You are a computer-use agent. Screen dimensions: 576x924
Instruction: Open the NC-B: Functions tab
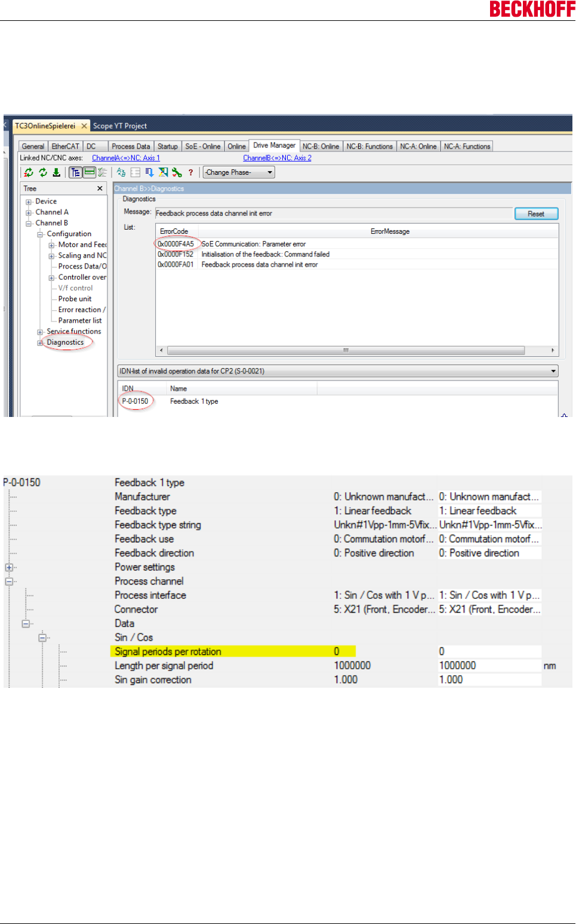[370, 146]
